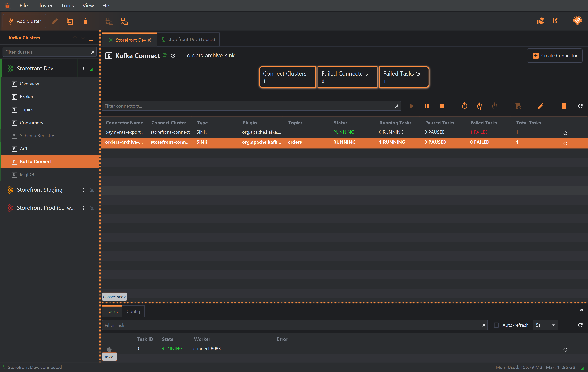Click the help icon next to Kafka Connect
Image resolution: width=588 pixels, height=372 pixels.
[173, 56]
